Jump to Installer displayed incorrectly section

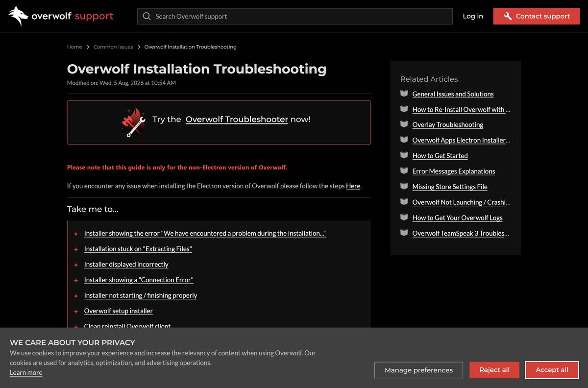coord(126,265)
